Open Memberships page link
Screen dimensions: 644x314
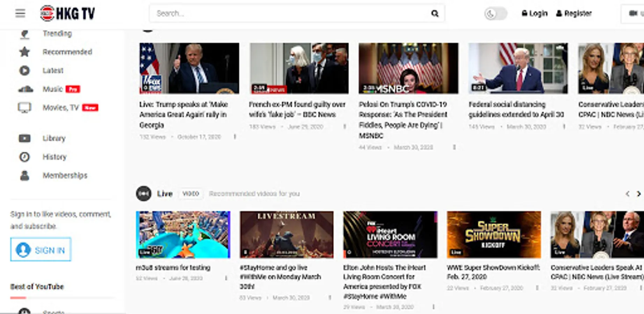(x=65, y=175)
